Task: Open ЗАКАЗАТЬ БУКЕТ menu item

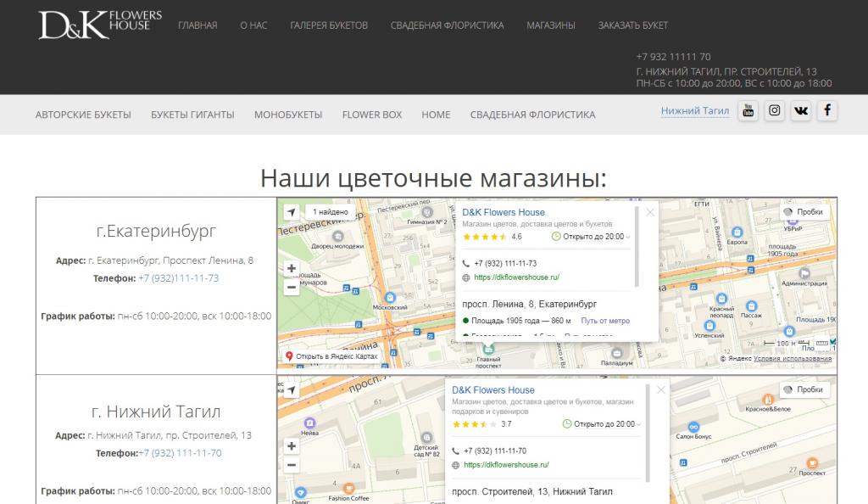Action: (632, 25)
